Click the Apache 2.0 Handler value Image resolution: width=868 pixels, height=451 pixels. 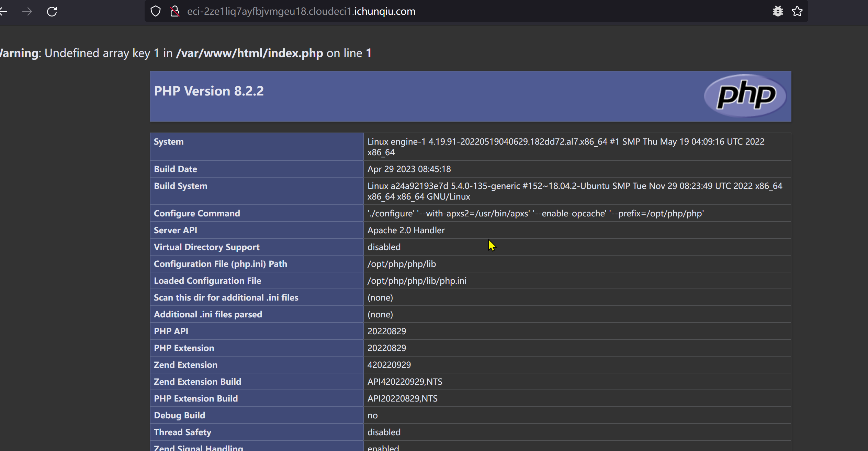(x=406, y=230)
